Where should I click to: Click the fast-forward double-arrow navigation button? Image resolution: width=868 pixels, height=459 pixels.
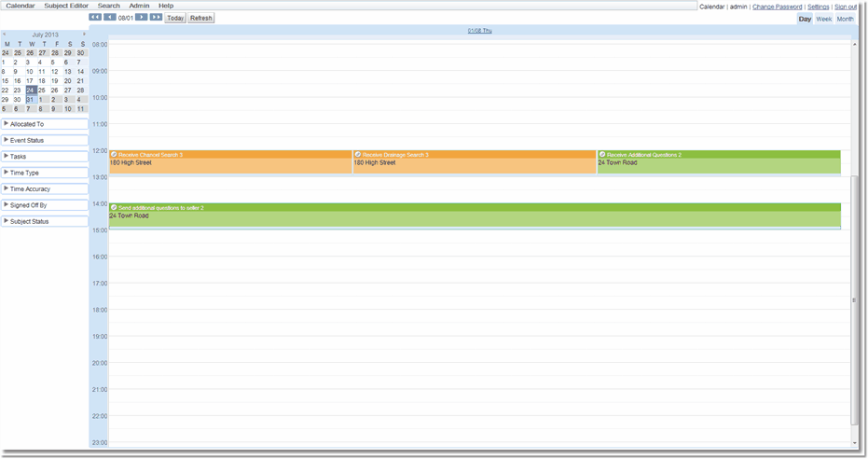point(156,18)
